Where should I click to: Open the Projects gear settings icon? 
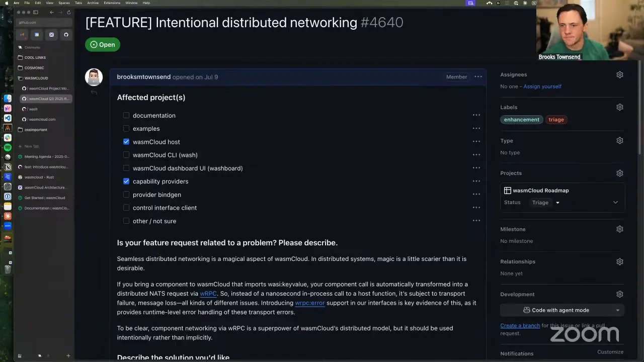[620, 173]
